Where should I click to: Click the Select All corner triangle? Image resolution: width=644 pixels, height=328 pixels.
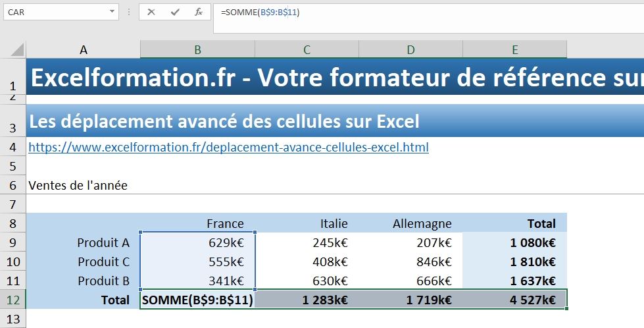click(x=17, y=50)
